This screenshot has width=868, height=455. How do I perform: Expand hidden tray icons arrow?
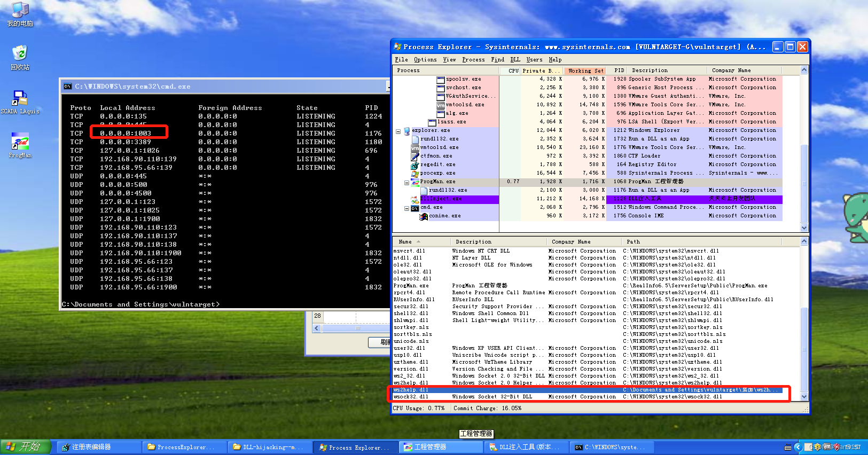pyautogui.click(x=798, y=447)
